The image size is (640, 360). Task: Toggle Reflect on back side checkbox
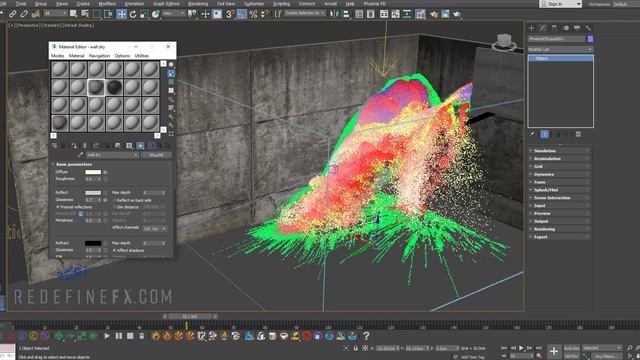(x=115, y=200)
